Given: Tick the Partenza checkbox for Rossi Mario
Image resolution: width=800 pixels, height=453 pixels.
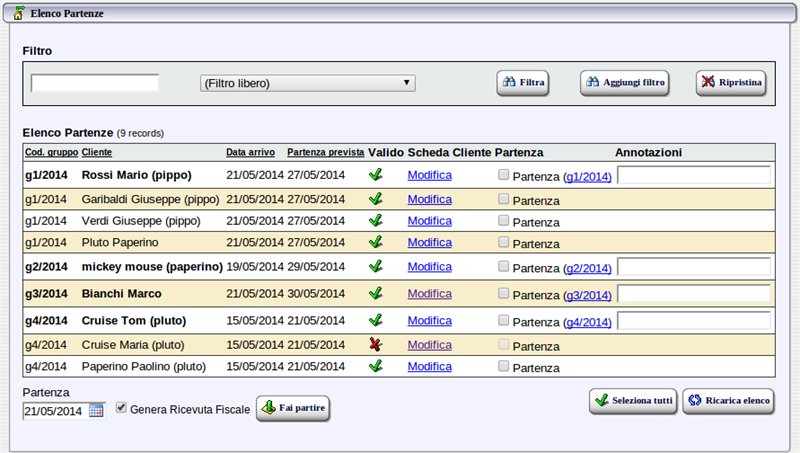Looking at the screenshot, I should (504, 175).
